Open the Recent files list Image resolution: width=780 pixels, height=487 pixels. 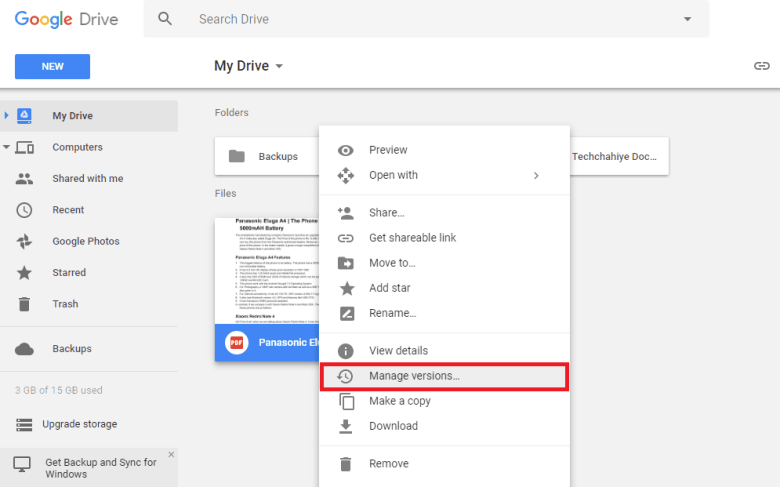68,210
